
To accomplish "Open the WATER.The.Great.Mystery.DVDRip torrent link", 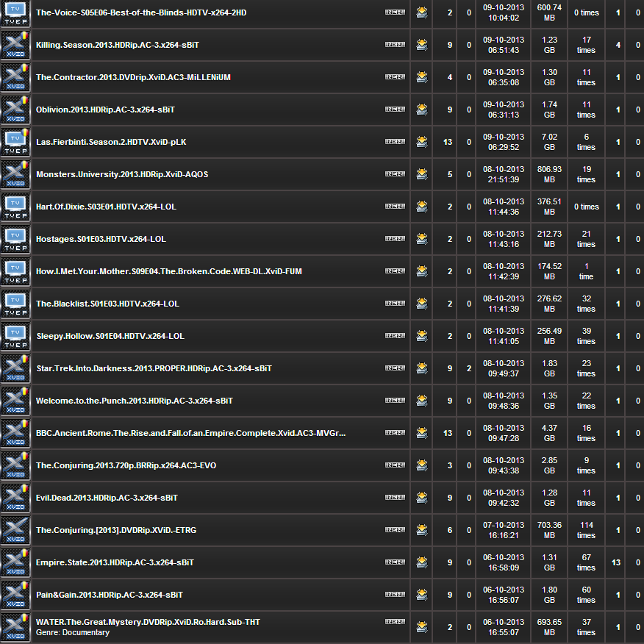I will pos(148,622).
